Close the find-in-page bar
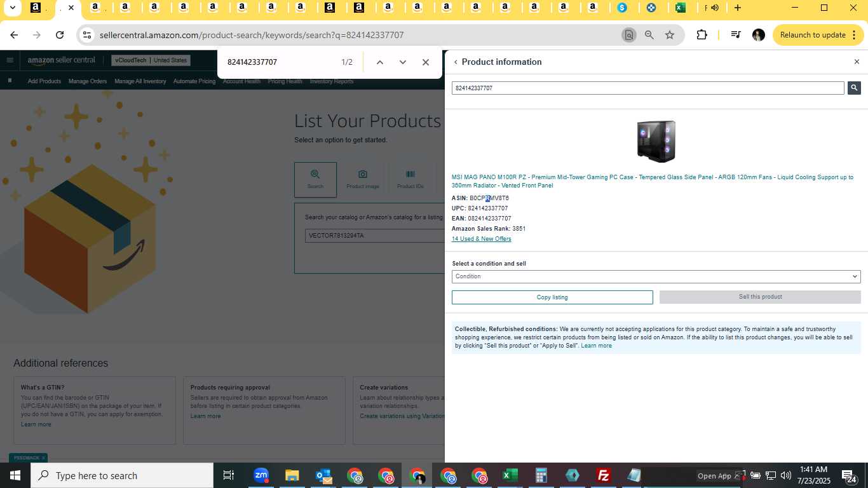 (426, 62)
